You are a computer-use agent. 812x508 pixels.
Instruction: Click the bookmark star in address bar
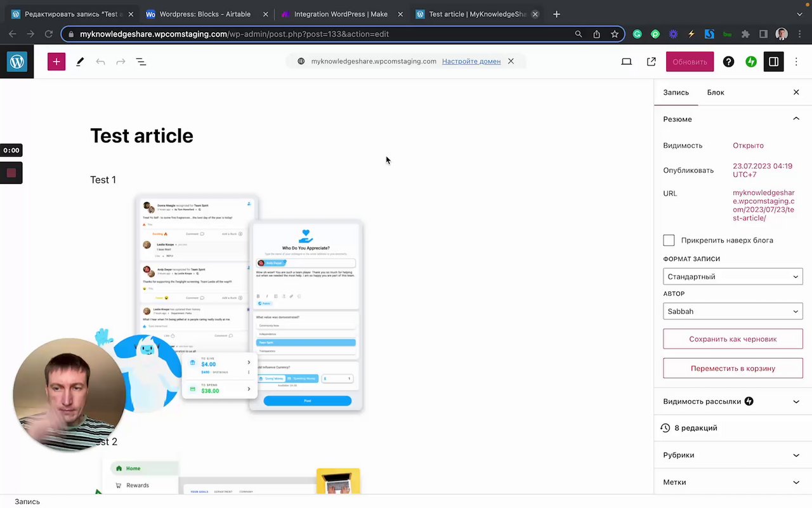pyautogui.click(x=615, y=34)
